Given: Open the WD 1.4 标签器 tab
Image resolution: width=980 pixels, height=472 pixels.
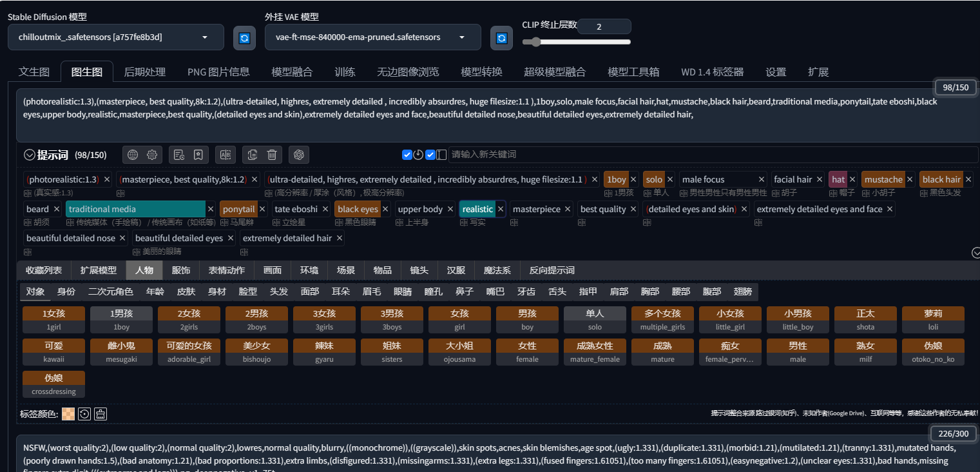Looking at the screenshot, I should (712, 72).
